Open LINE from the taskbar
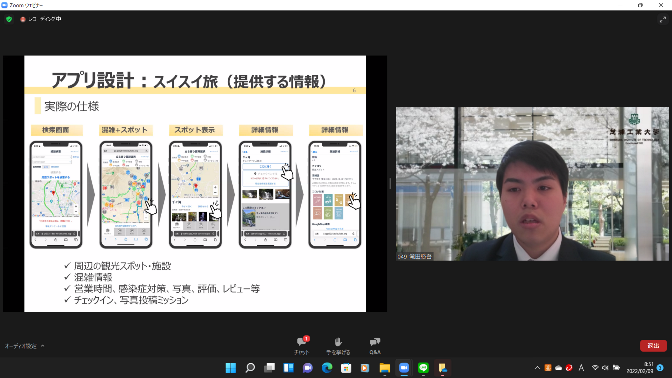This screenshot has width=672, height=378. (x=423, y=368)
